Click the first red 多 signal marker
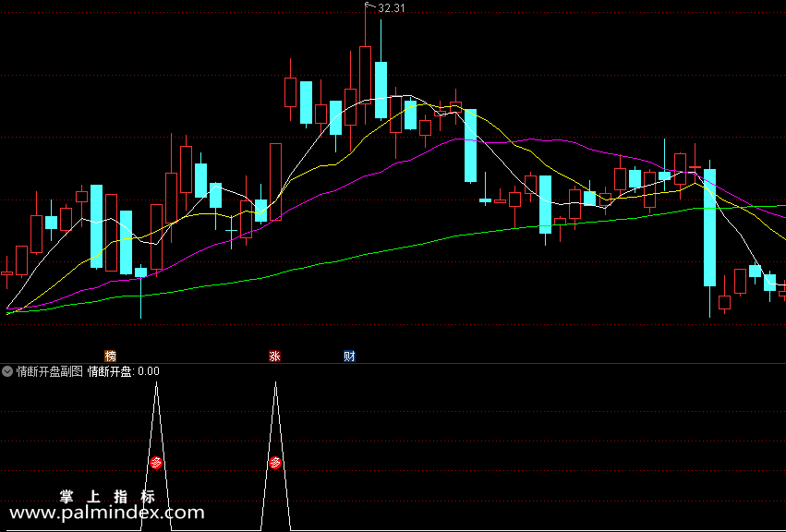This screenshot has width=786, height=532. coord(156,463)
